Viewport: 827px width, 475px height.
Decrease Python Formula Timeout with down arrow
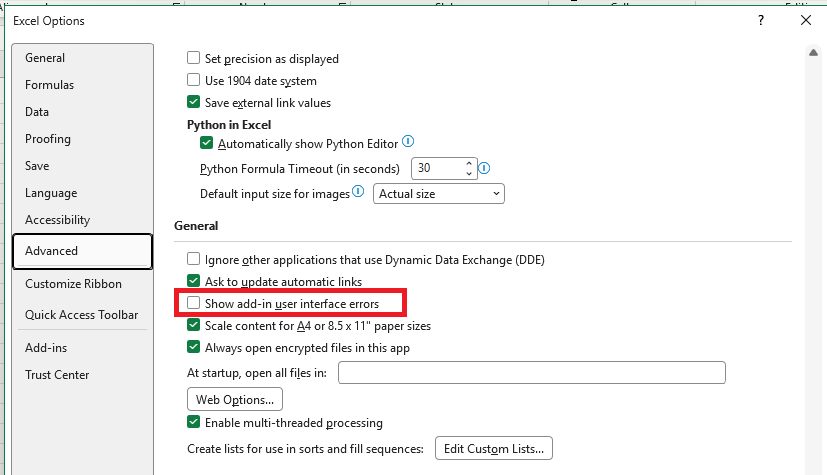click(469, 173)
